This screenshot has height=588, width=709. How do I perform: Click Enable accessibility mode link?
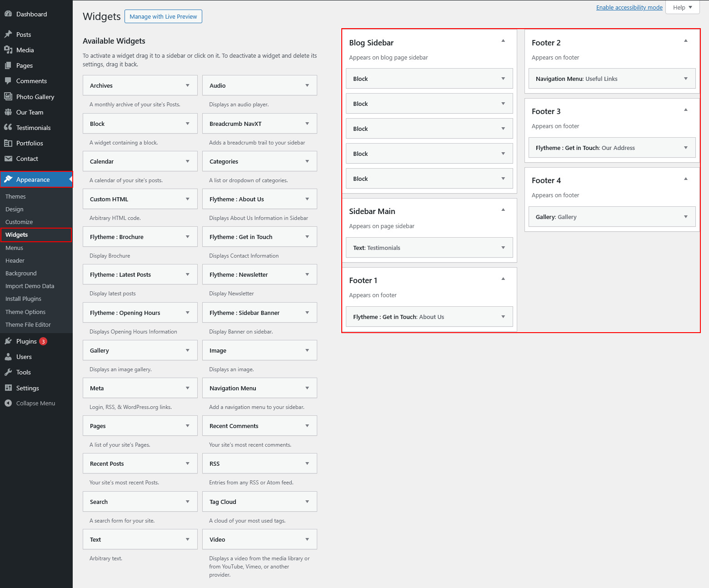point(629,7)
